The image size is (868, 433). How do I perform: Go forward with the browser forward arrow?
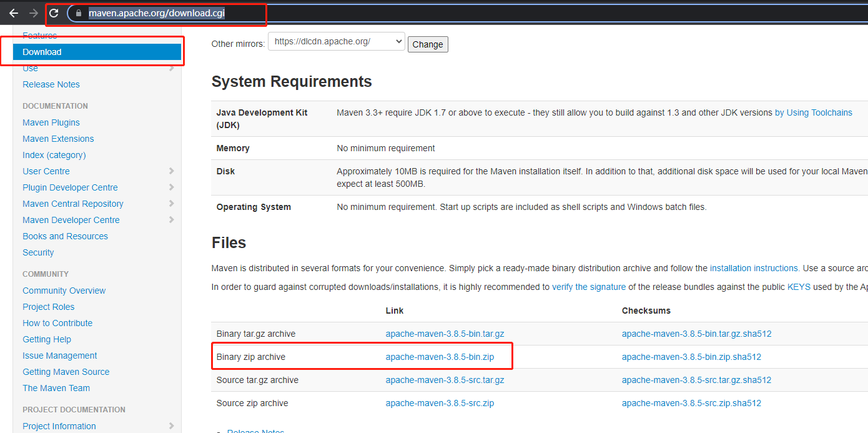click(34, 12)
